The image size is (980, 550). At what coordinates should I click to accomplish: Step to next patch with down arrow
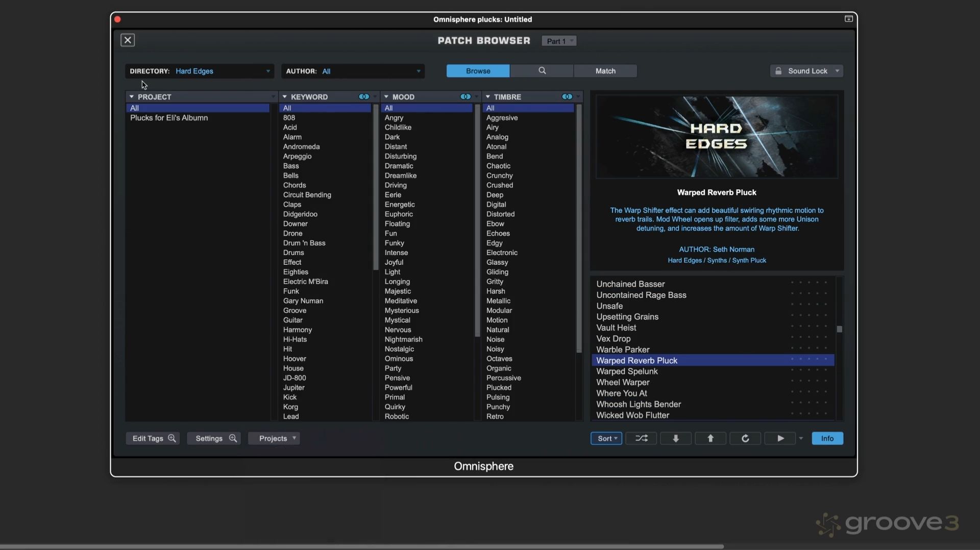[x=676, y=438]
